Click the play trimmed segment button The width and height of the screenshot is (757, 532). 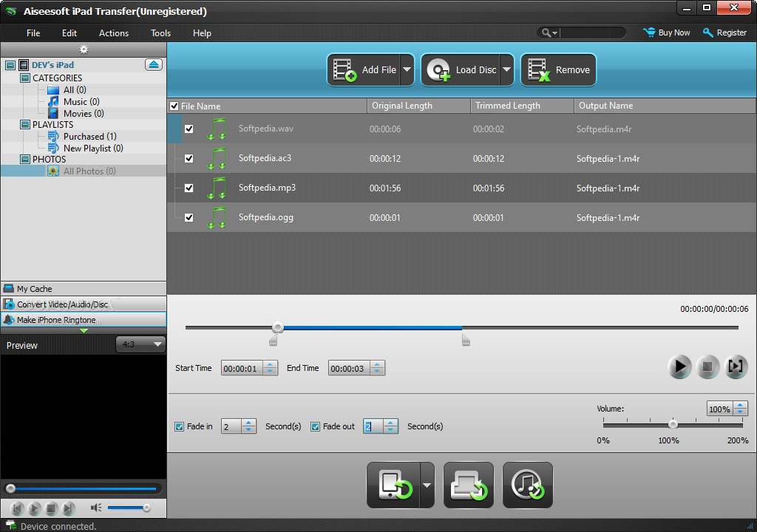[736, 367]
